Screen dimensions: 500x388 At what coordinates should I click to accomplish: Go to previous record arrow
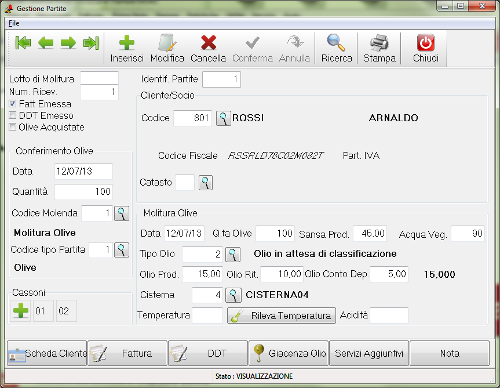pos(46,43)
